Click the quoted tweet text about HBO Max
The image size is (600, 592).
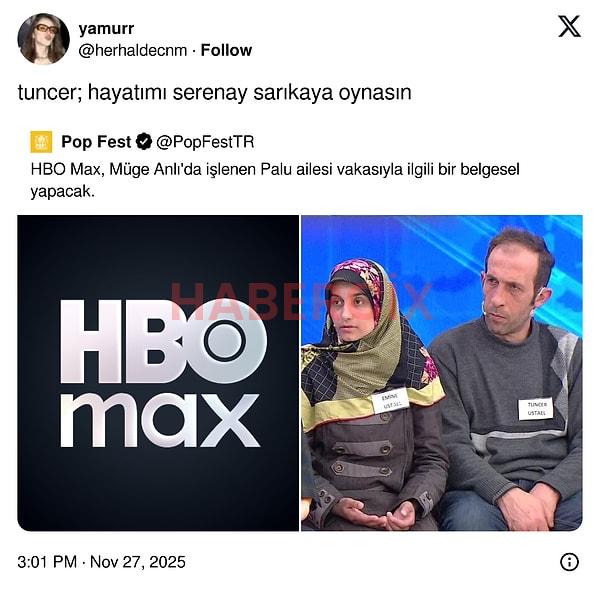point(275,180)
